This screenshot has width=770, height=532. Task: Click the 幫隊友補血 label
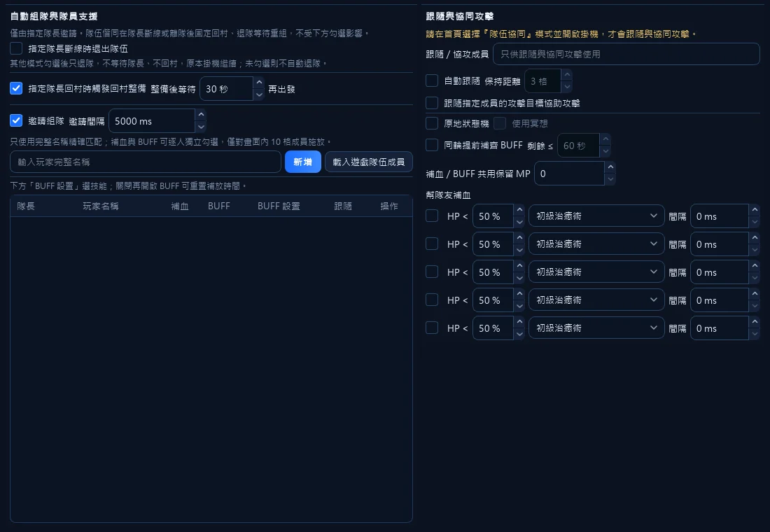click(448, 195)
